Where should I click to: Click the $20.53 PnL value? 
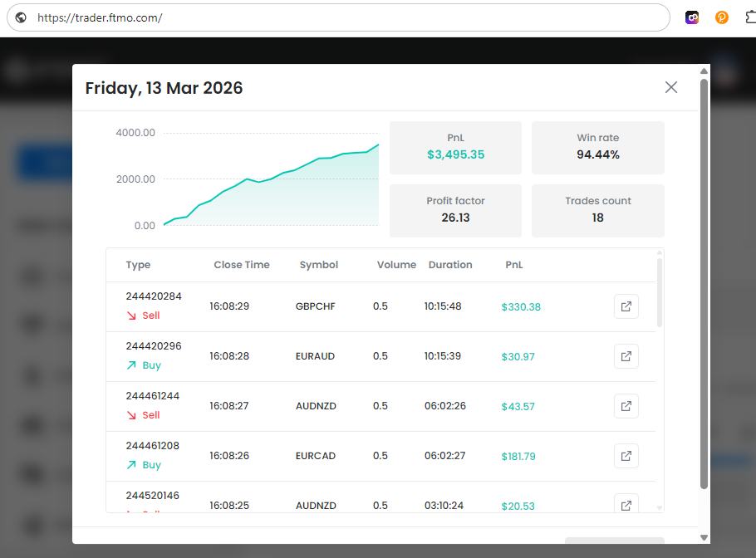[518, 506]
